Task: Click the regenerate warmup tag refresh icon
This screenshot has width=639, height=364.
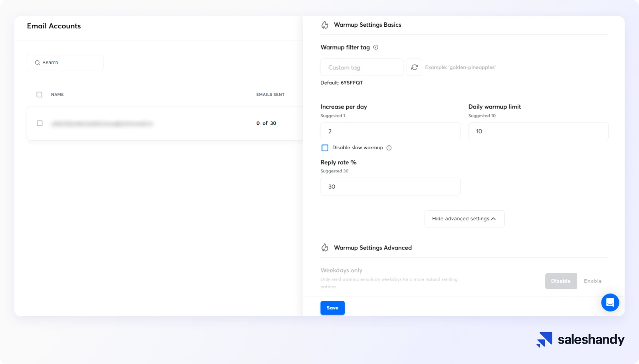Action: (414, 67)
